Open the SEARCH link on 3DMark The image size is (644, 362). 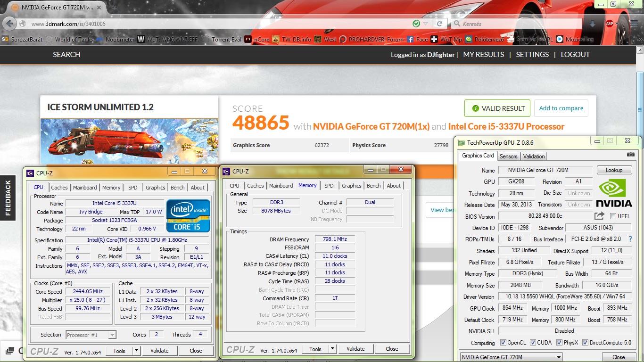pyautogui.click(x=66, y=54)
